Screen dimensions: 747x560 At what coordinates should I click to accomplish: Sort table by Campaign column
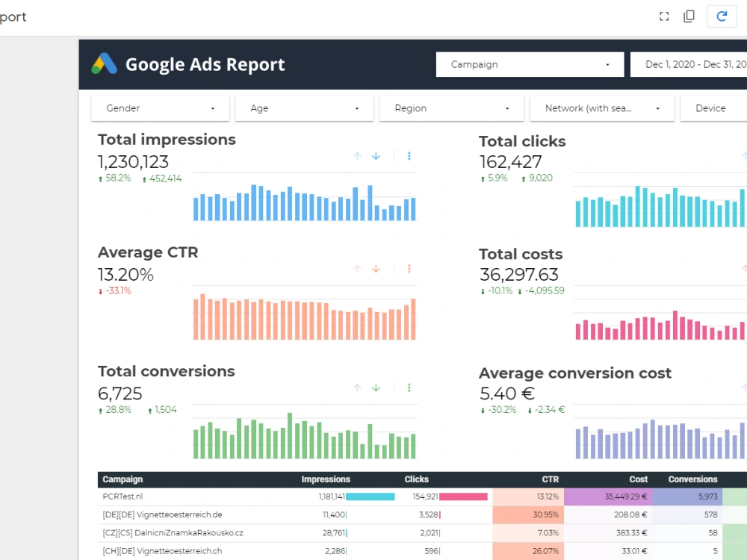click(x=123, y=479)
